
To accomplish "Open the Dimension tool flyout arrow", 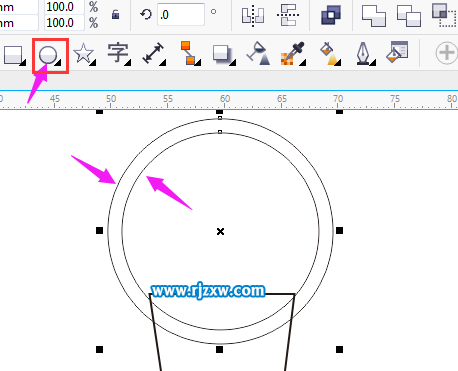I will (163, 62).
